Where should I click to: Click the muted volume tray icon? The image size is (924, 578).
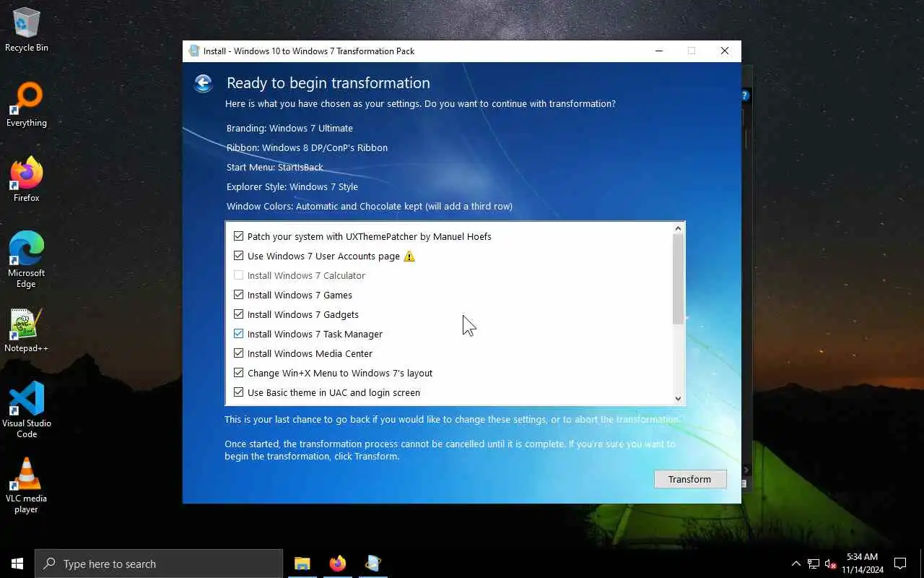(x=830, y=564)
